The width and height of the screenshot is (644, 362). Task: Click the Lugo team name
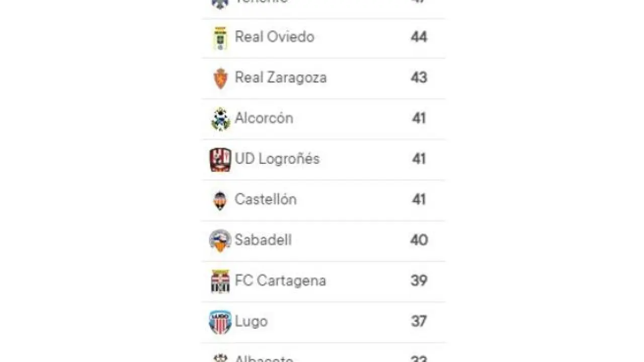click(x=251, y=321)
